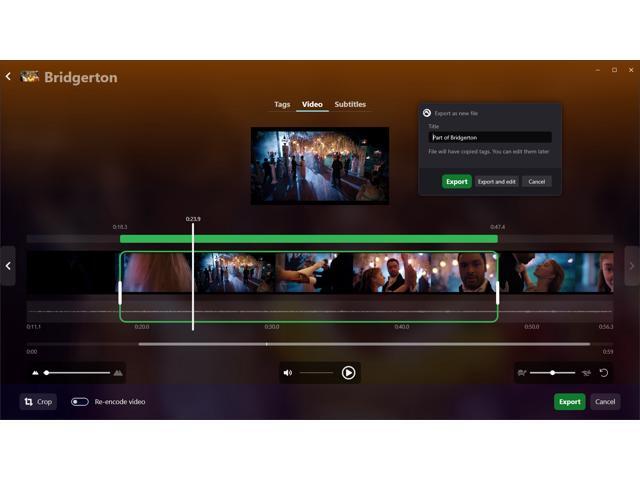Screen dimensions: 640x480
Task: Click the Title input field
Action: 489,138
